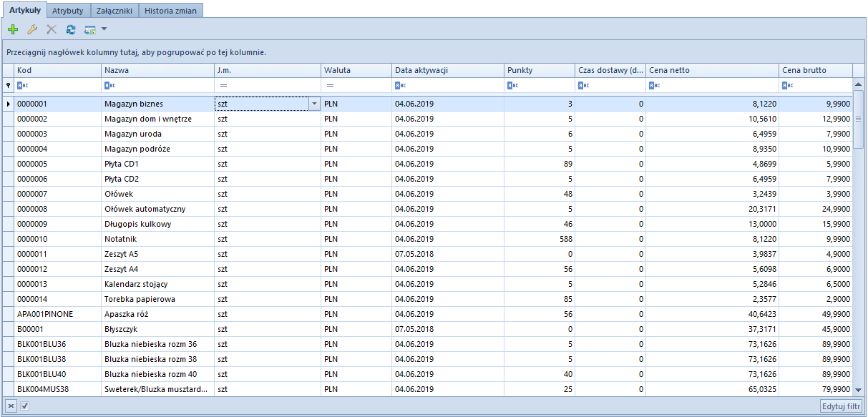Click the filter row pin indicator icon
The image size is (868, 417).
click(x=8, y=86)
